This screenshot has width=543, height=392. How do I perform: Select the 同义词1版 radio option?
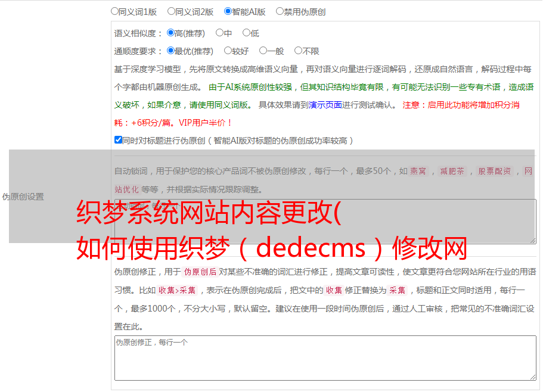[114, 11]
